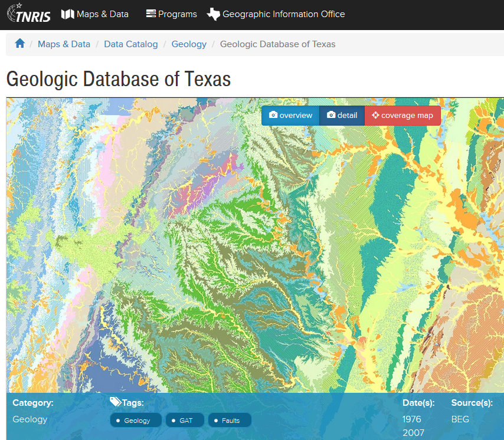Viewport: 504px width, 440px height.
Task: Click the dot inside the Geology tag pill
Action: [x=120, y=421]
